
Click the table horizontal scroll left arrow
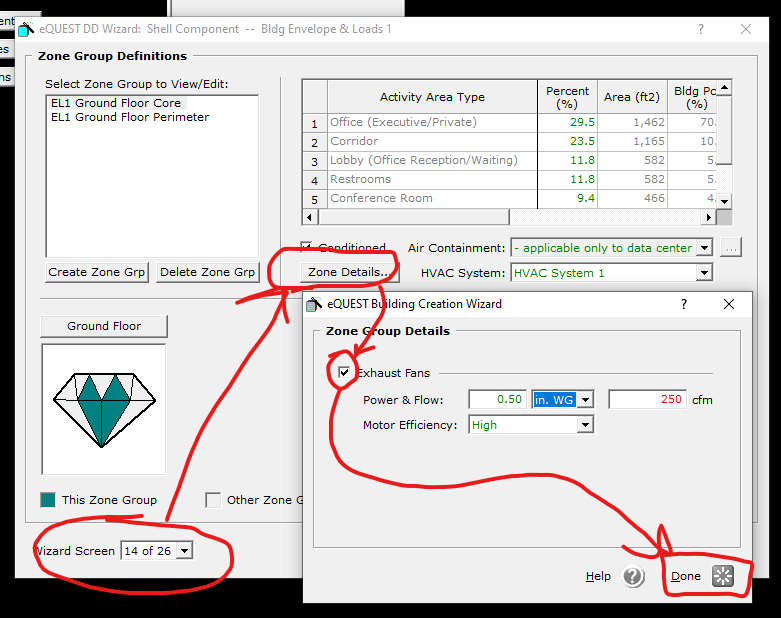(x=310, y=217)
